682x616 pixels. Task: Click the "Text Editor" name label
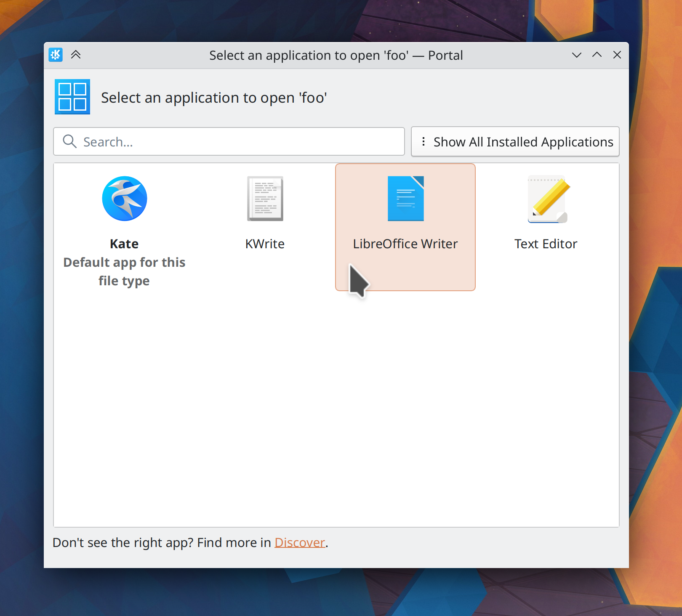546,244
